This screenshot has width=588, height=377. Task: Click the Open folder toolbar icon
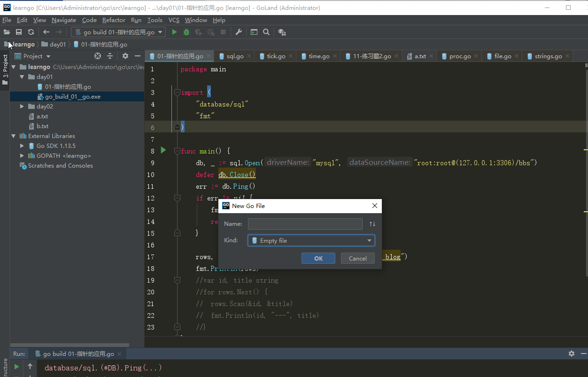coord(7,32)
